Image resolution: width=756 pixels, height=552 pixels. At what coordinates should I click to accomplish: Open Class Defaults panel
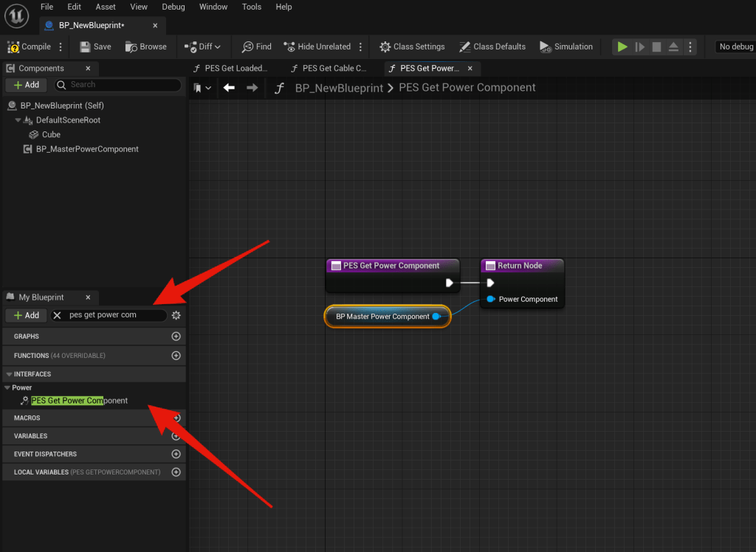492,46
